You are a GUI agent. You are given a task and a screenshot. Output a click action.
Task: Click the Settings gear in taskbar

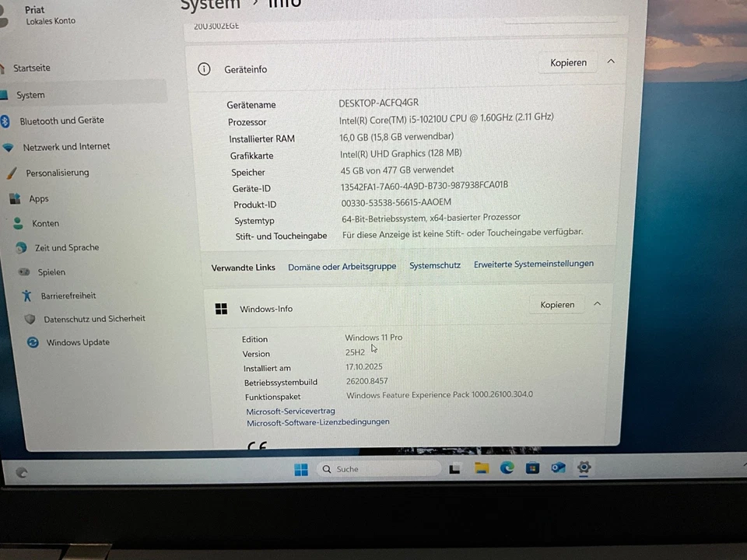(x=584, y=467)
